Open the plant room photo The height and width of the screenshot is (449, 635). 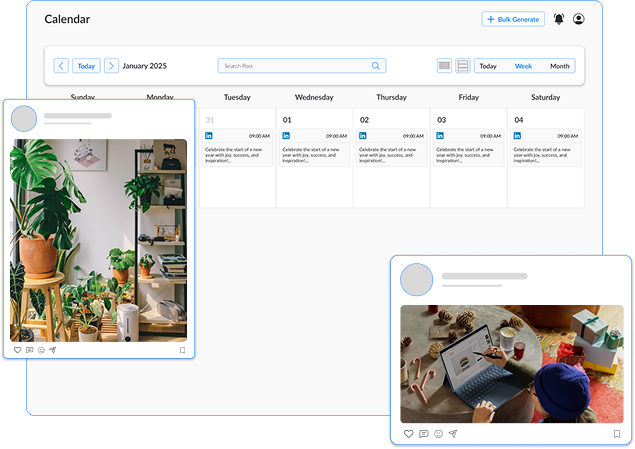point(98,240)
